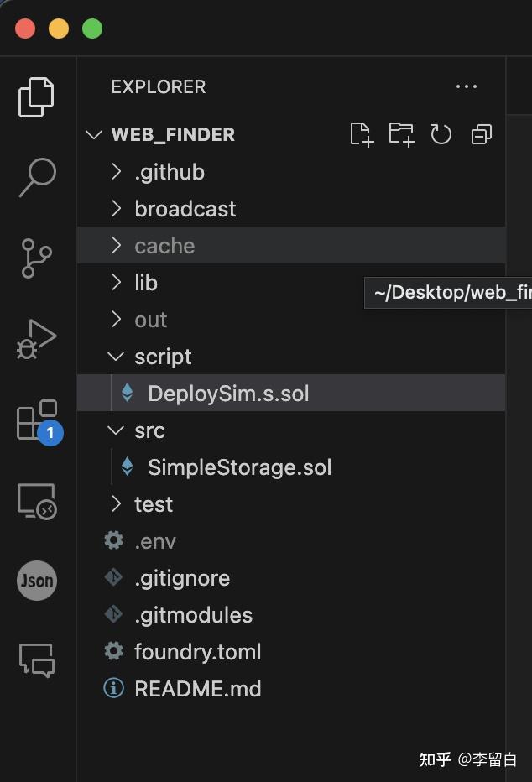This screenshot has width=532, height=782.
Task: Open the Search view in activity bar
Action: (x=37, y=177)
